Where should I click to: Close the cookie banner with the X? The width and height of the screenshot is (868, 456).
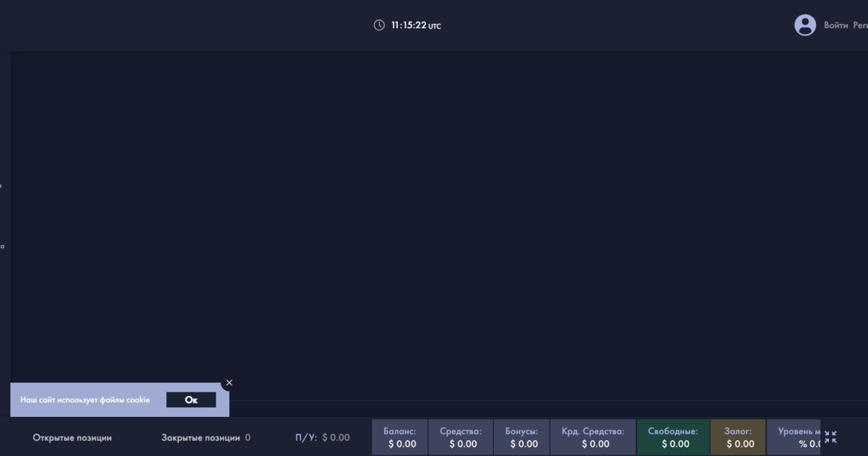[229, 383]
